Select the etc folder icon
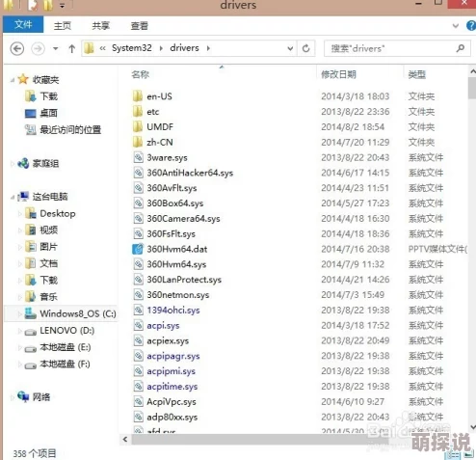Screen dimensions: 476x460 click(x=138, y=112)
